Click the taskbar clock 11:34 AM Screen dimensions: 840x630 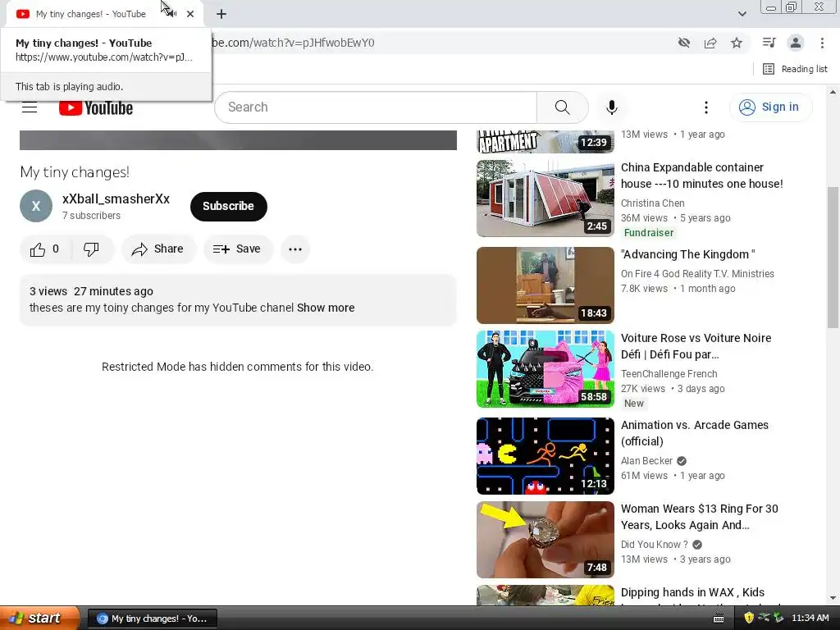[810, 619]
